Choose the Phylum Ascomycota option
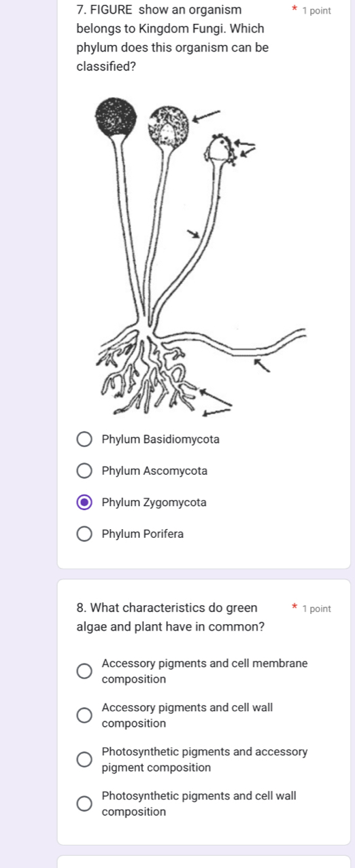355x868 pixels. (x=84, y=471)
